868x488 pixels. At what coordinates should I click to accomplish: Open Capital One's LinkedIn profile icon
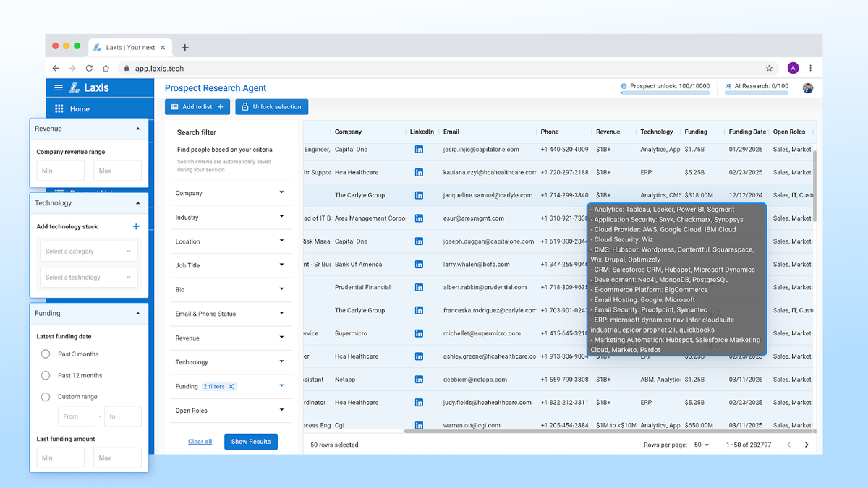419,149
